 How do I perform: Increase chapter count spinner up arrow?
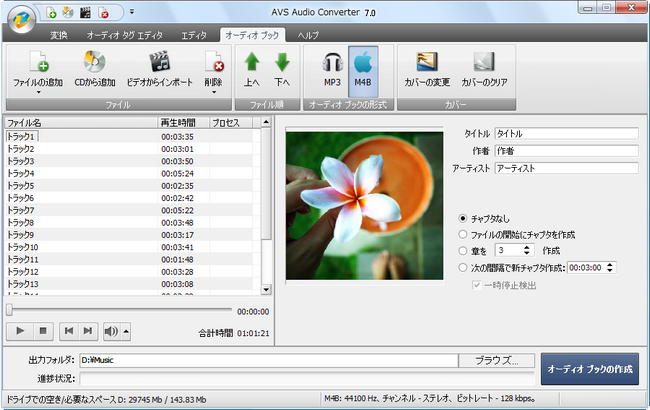(526, 247)
